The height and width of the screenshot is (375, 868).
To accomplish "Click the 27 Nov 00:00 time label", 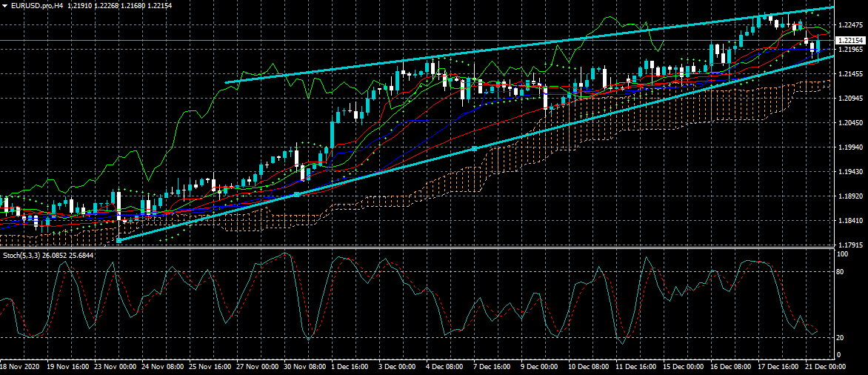I will click(258, 367).
